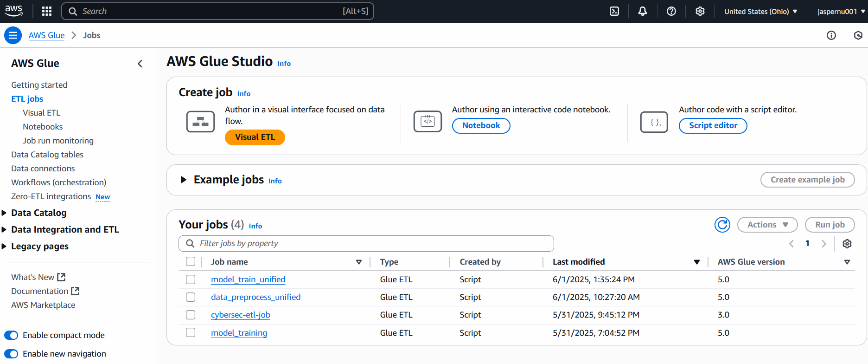Click the What's New external link icon

click(x=61, y=277)
